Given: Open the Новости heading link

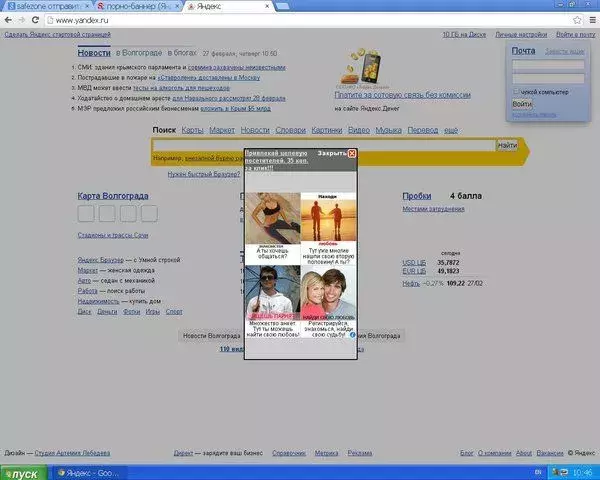Looking at the screenshot, I should click(94, 53).
